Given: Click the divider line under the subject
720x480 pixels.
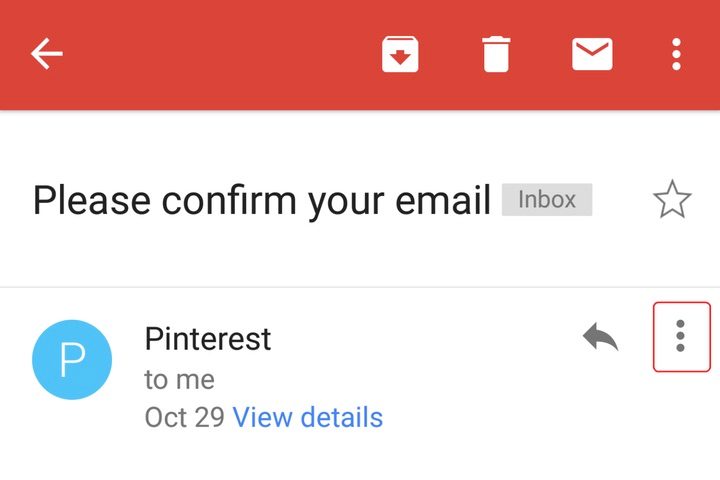Looking at the screenshot, I should (360, 288).
